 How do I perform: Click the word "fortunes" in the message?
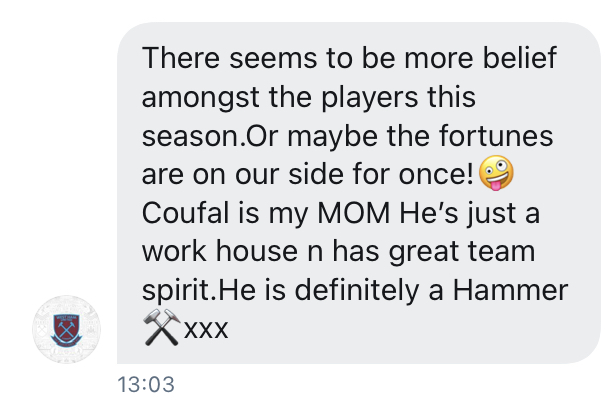pyautogui.click(x=496, y=136)
